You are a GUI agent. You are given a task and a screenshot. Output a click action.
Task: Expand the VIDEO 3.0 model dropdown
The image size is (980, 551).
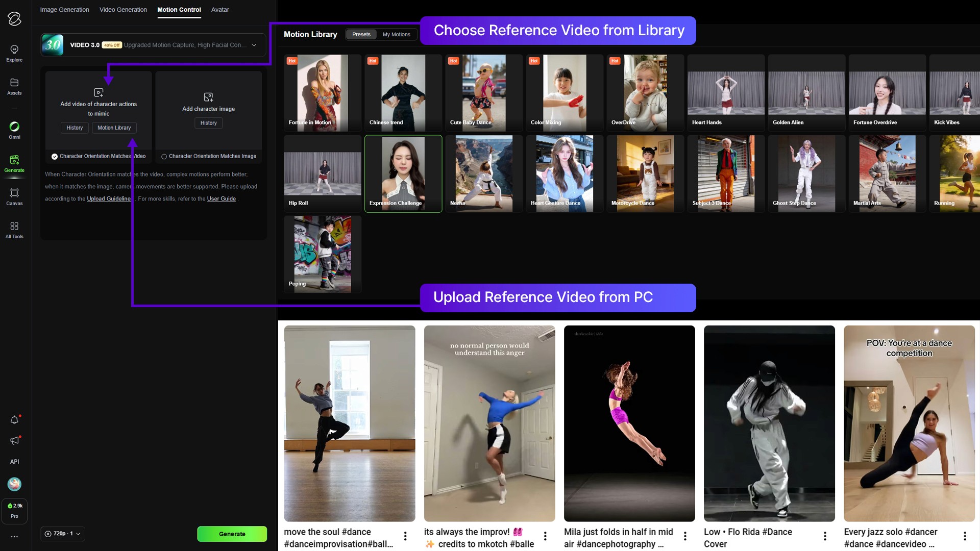point(254,45)
